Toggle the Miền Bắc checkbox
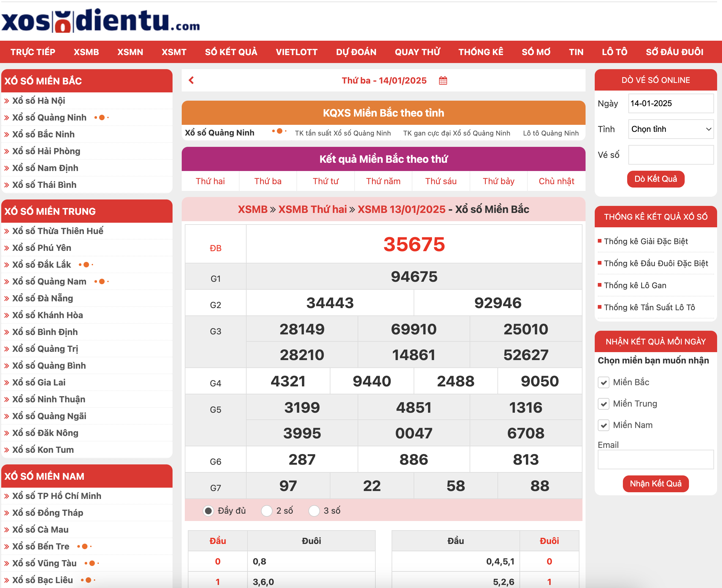The image size is (722, 588). (604, 382)
